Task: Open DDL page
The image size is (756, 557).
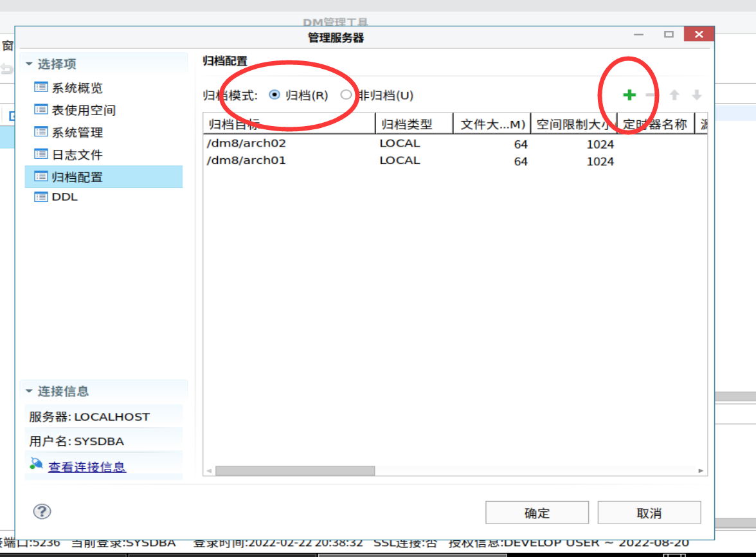Action: tap(64, 197)
